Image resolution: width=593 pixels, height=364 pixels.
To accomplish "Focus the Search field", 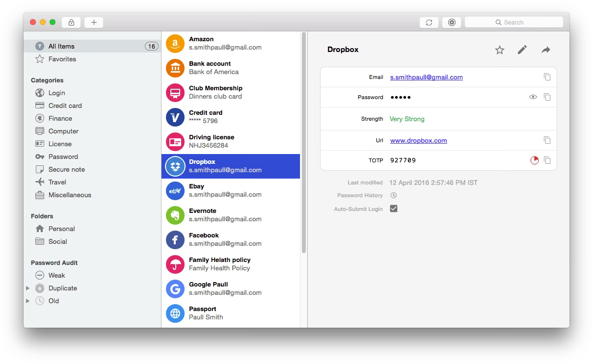I will [513, 22].
